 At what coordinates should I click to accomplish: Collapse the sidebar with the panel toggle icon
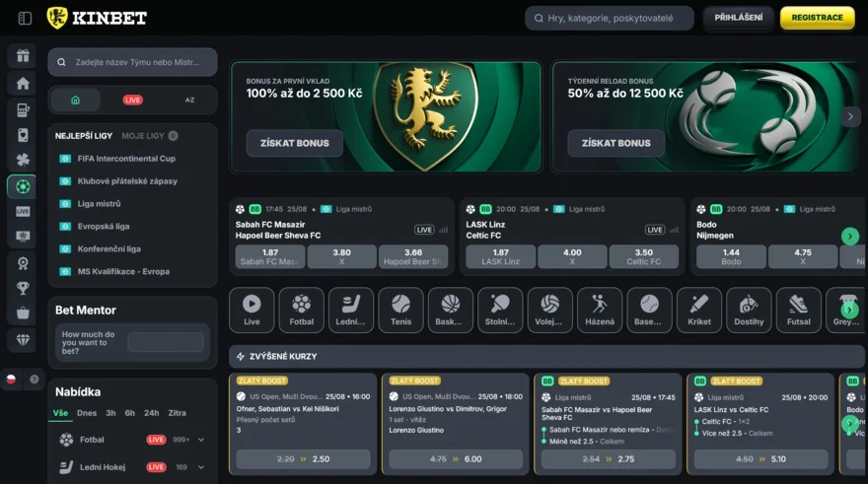pos(25,19)
